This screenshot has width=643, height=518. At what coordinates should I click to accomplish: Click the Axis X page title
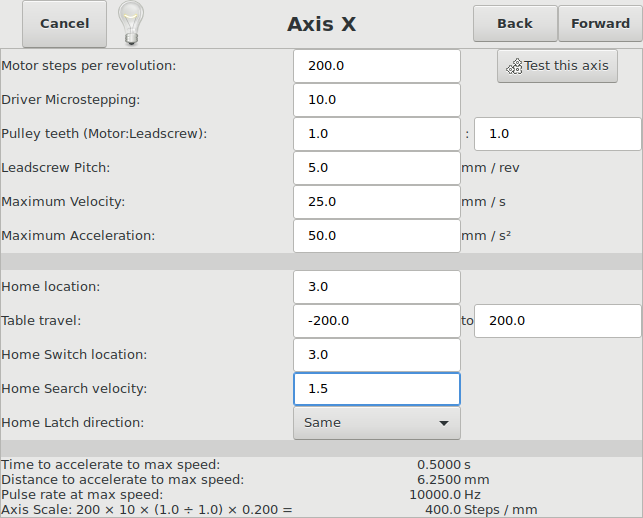tap(322, 24)
